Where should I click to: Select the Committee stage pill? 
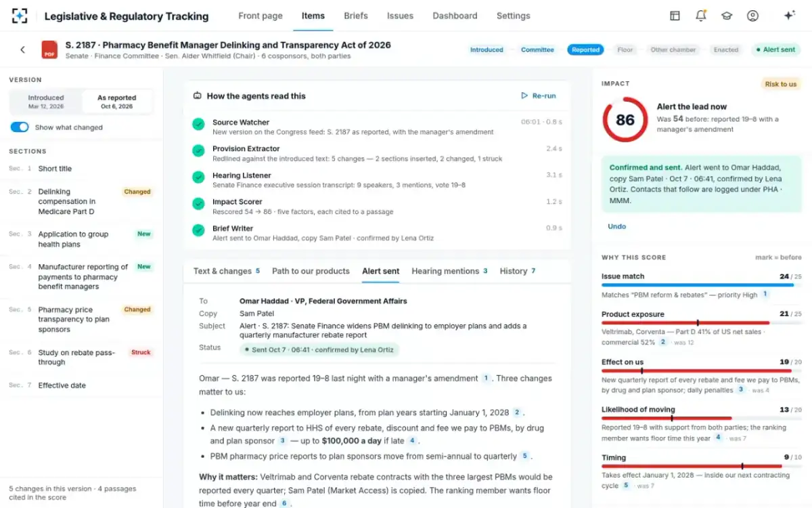pyautogui.click(x=537, y=49)
